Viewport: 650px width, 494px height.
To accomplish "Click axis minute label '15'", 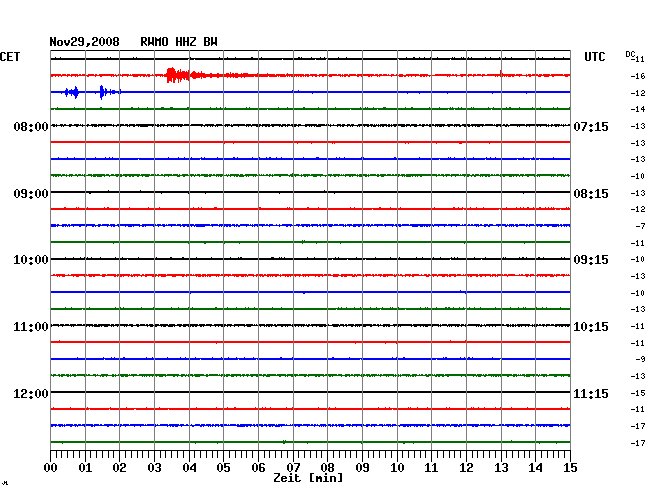I will click(x=570, y=468).
